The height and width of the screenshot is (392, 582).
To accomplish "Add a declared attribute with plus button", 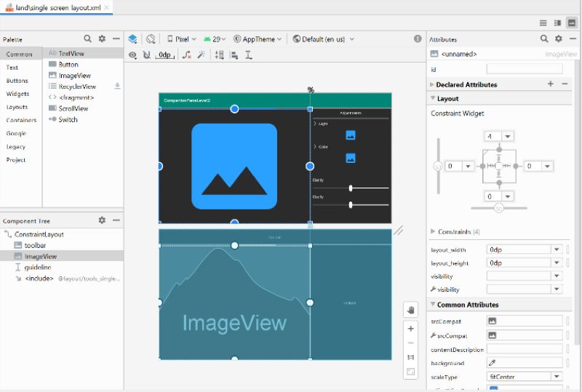I will (x=550, y=84).
